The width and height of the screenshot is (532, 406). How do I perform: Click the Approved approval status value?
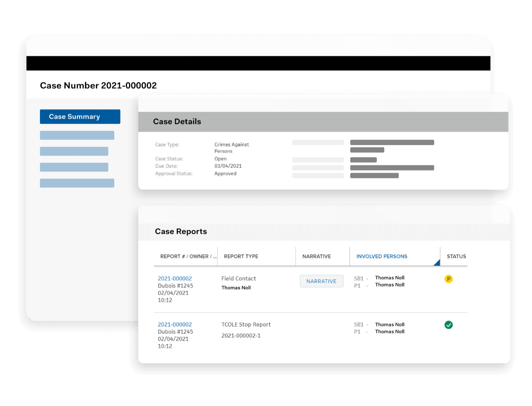225,173
